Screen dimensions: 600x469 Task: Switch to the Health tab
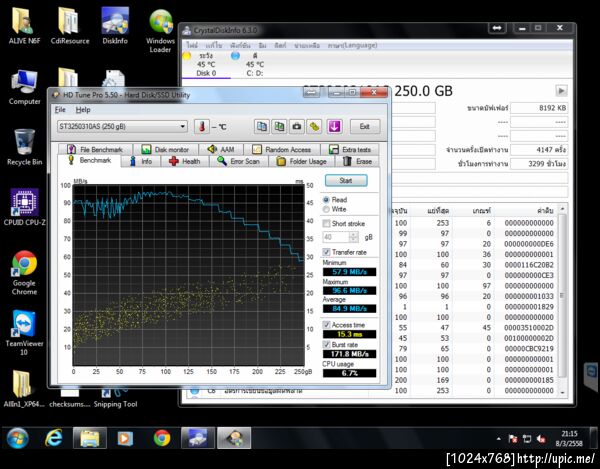pyautogui.click(x=184, y=161)
